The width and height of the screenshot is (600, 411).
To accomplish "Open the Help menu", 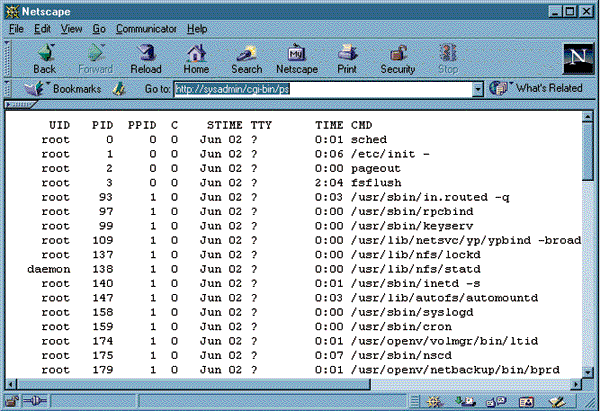I will 197,29.
